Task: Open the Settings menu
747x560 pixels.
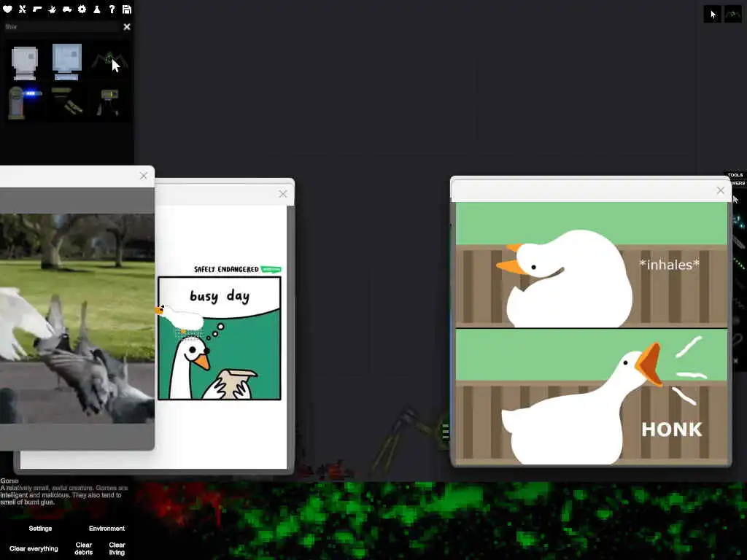Action: pos(40,529)
